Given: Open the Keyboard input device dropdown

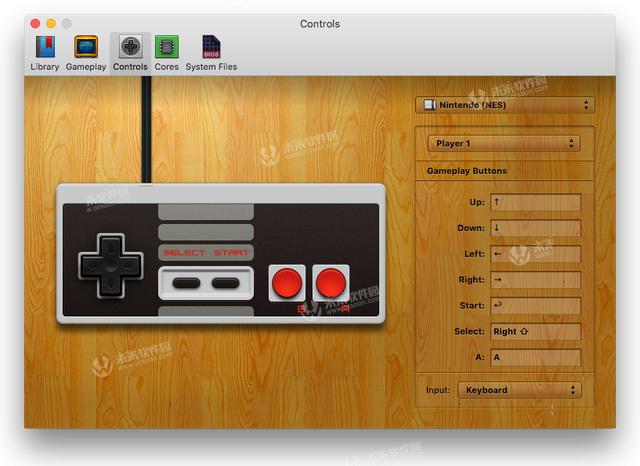Looking at the screenshot, I should coord(519,390).
